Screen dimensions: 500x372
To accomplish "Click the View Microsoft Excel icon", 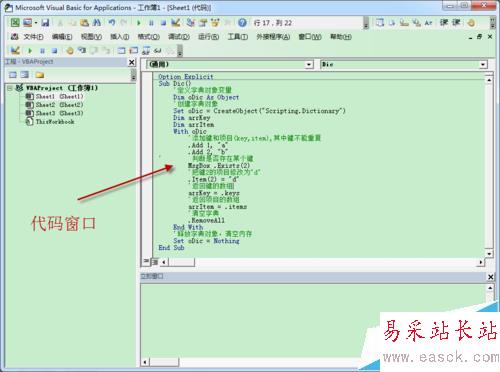I will point(15,23).
